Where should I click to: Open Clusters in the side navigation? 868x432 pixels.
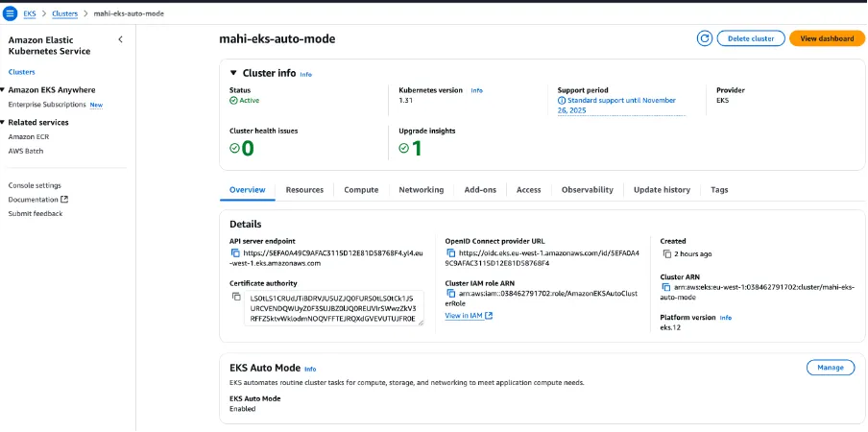point(21,72)
